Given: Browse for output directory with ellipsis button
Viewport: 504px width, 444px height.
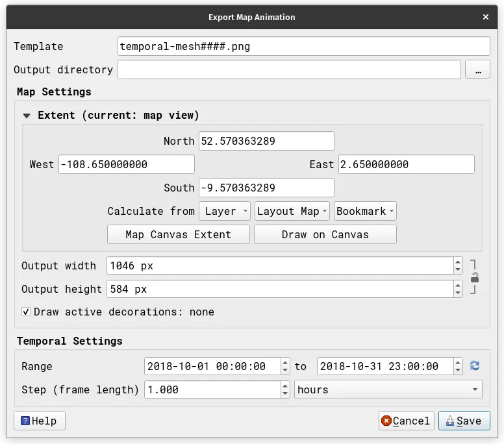Looking at the screenshot, I should point(478,69).
